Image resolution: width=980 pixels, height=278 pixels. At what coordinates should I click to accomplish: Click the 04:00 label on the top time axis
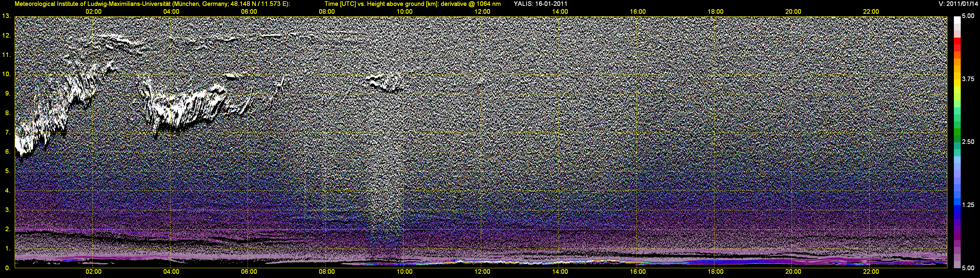coord(171,12)
